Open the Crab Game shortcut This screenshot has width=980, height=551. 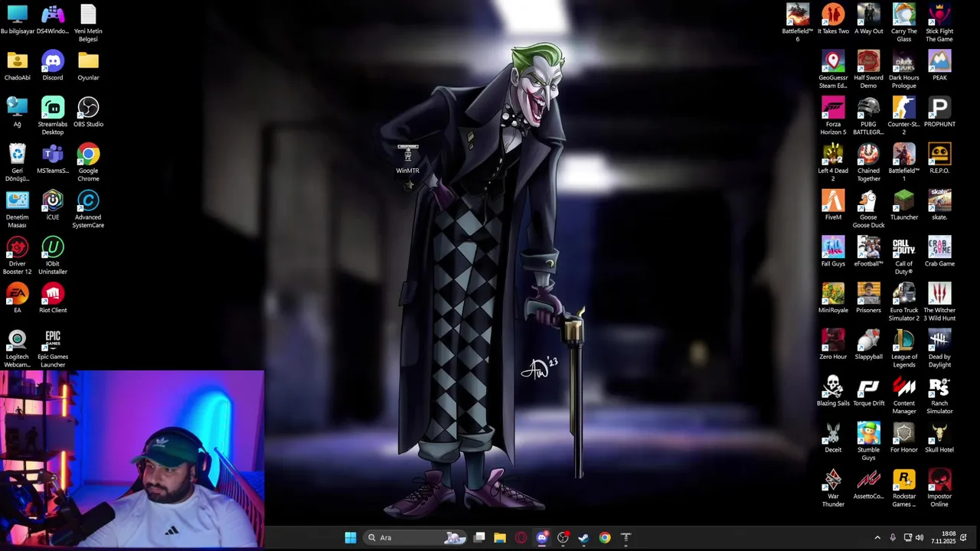[x=939, y=253]
